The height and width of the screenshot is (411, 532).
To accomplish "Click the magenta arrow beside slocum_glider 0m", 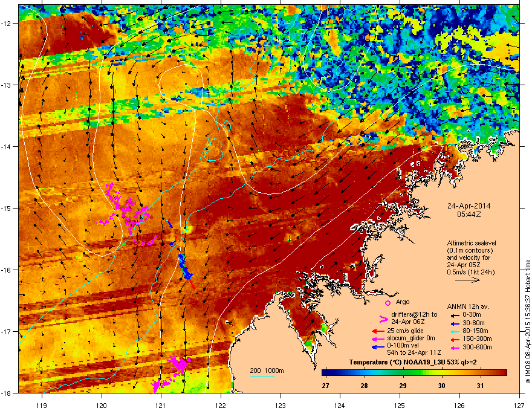I will (x=378, y=338).
